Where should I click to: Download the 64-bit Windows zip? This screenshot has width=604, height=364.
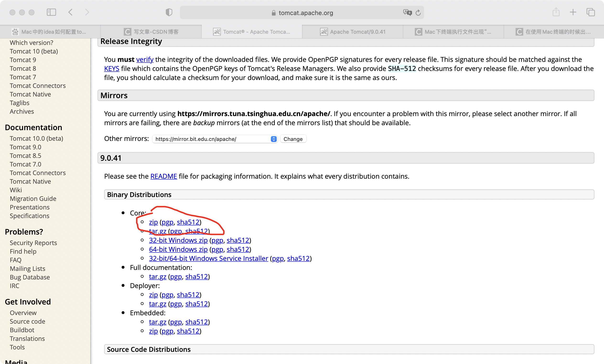pos(178,249)
